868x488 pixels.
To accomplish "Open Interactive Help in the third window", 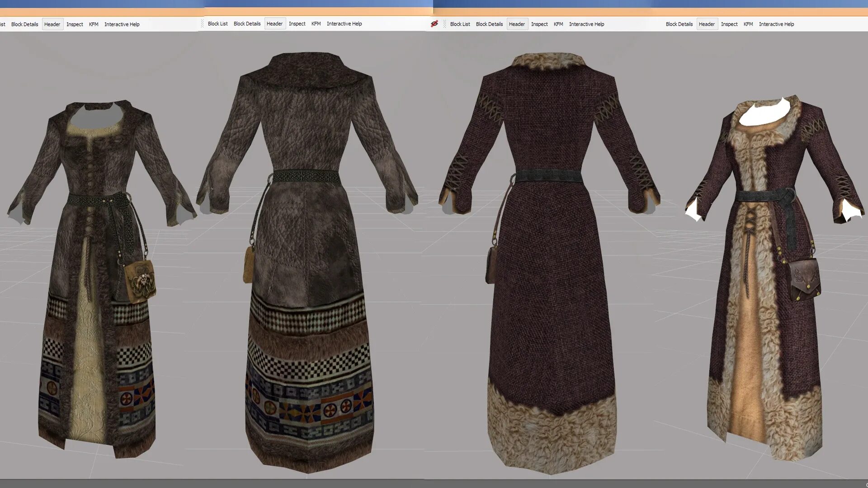I will pos(587,24).
